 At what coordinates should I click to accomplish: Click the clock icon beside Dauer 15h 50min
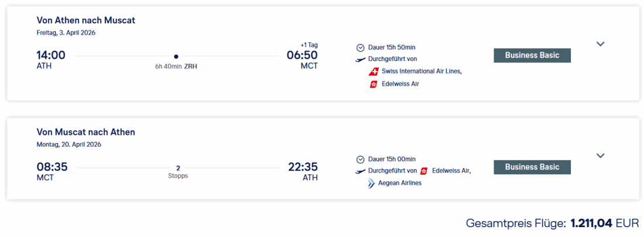pos(360,48)
